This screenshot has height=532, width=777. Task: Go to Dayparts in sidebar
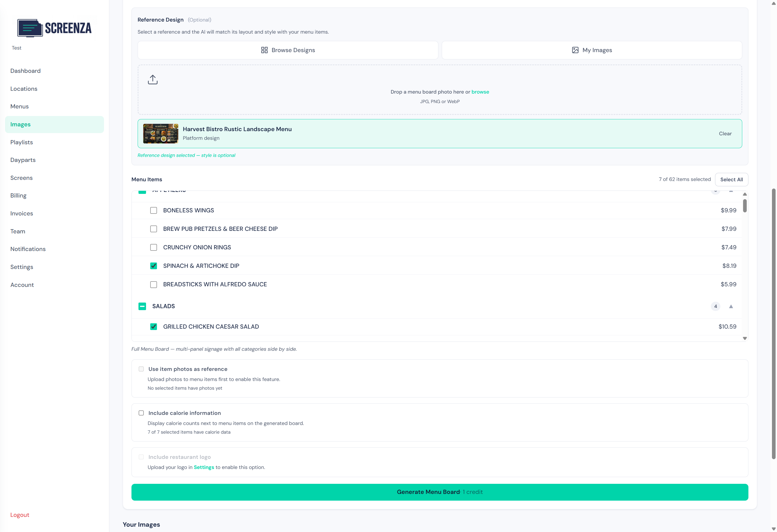click(x=23, y=160)
